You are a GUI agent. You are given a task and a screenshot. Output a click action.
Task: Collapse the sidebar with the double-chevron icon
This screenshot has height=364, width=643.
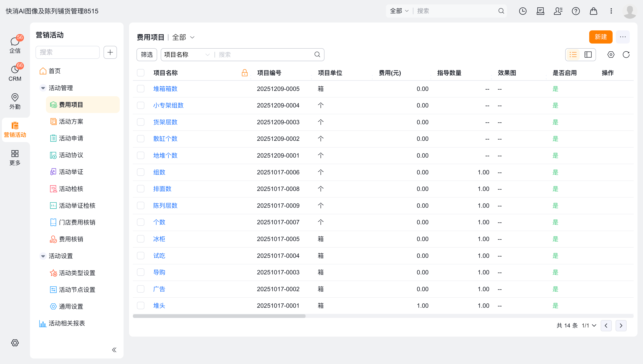(x=114, y=350)
